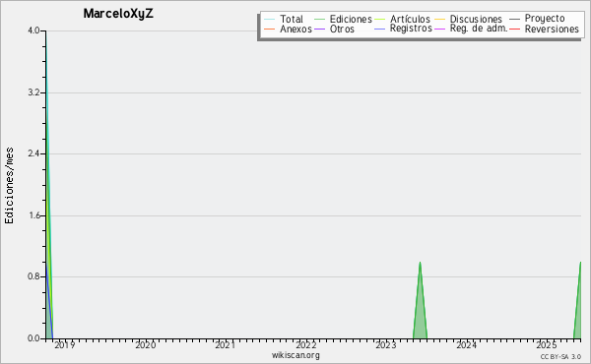Viewport: 591px width, 364px height.
Task: Click the 1.6 y-axis value
Action: click(33, 215)
